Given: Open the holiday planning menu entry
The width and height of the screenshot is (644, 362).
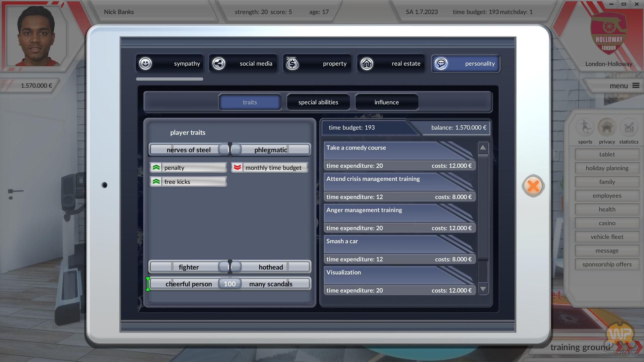Looking at the screenshot, I should pyautogui.click(x=607, y=168).
